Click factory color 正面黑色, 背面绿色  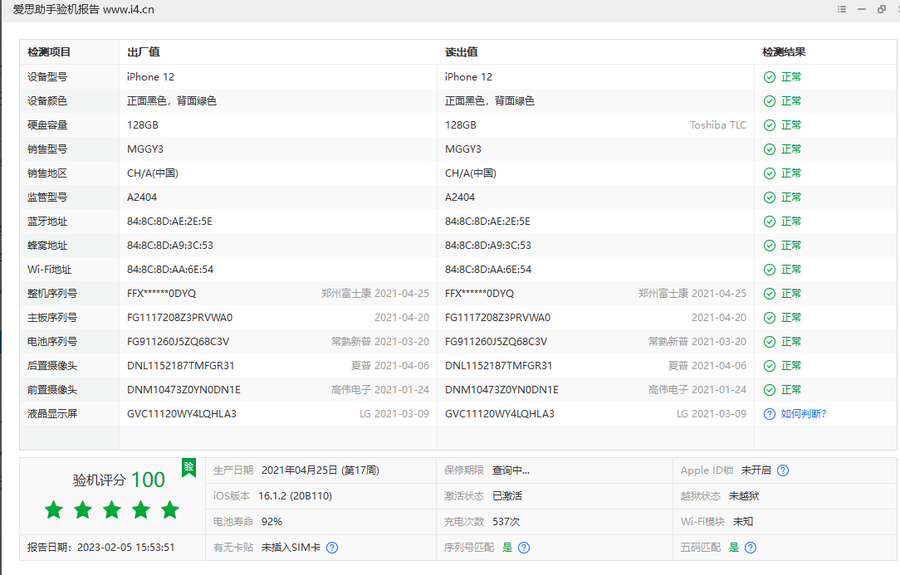[x=172, y=101]
